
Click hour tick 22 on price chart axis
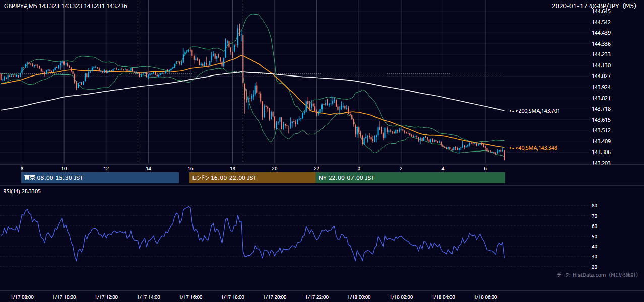(x=317, y=168)
